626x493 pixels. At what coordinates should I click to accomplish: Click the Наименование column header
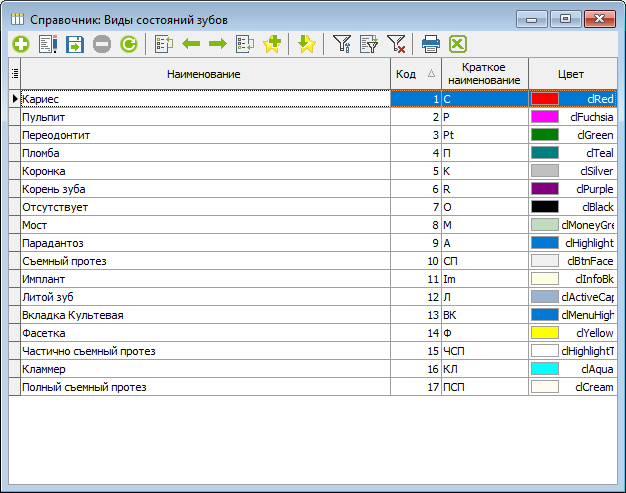coord(204,74)
